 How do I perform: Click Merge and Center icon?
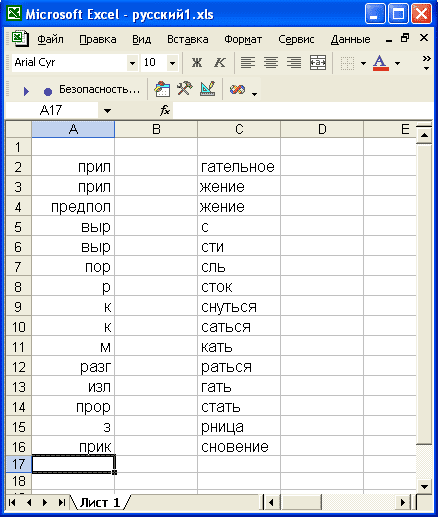pos(317,62)
